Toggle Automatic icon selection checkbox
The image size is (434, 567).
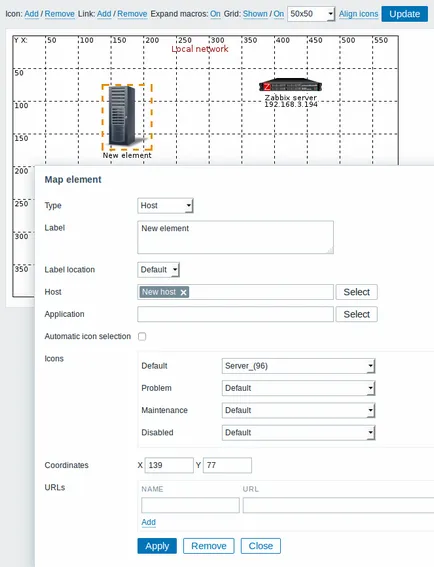pyautogui.click(x=142, y=336)
